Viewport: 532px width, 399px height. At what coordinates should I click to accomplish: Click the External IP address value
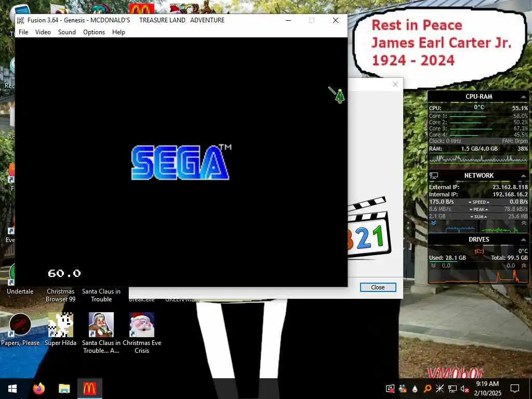point(510,187)
